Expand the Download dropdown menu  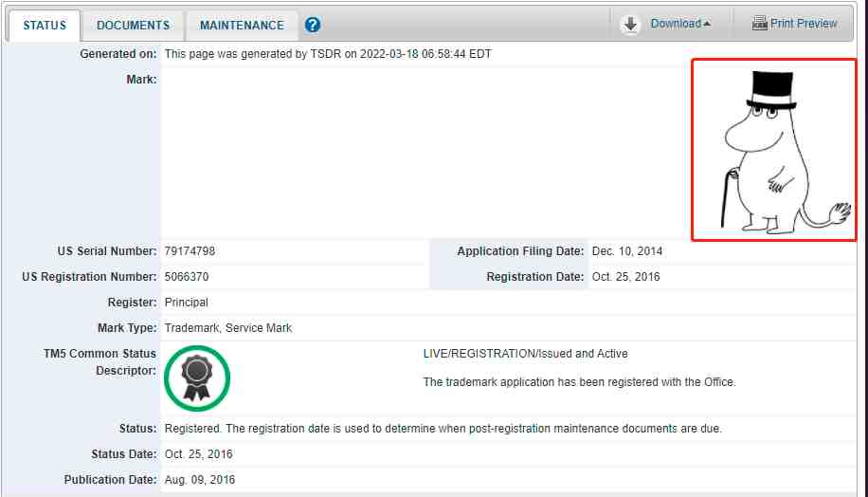click(x=681, y=24)
